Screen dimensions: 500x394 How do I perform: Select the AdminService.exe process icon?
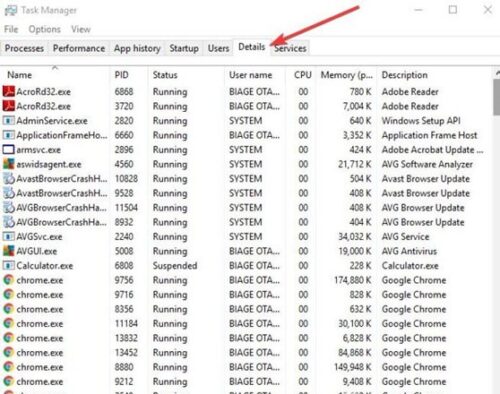9,121
